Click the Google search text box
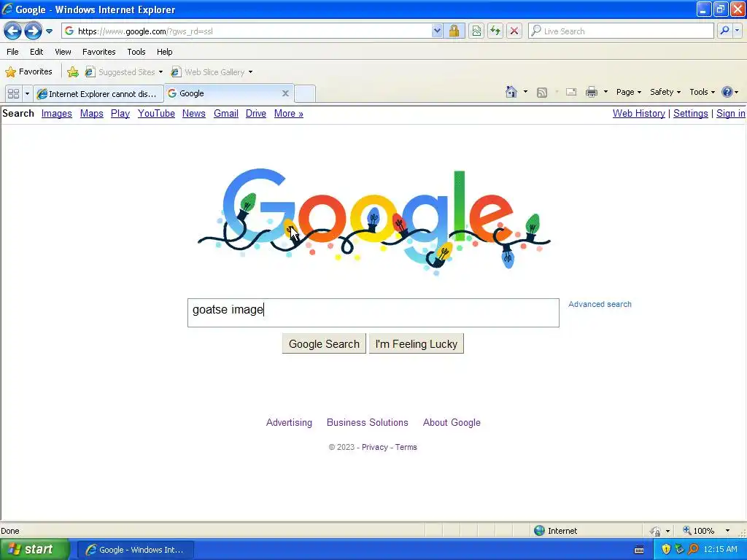 click(373, 313)
